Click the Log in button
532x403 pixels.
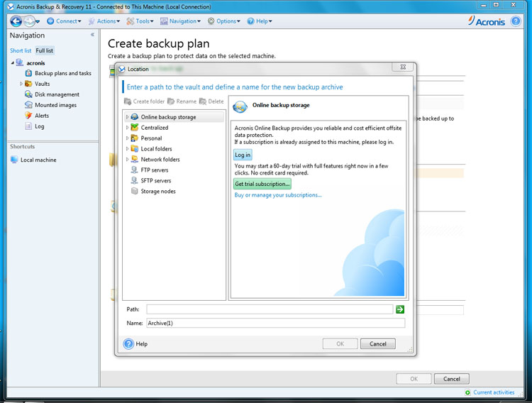[x=243, y=155]
